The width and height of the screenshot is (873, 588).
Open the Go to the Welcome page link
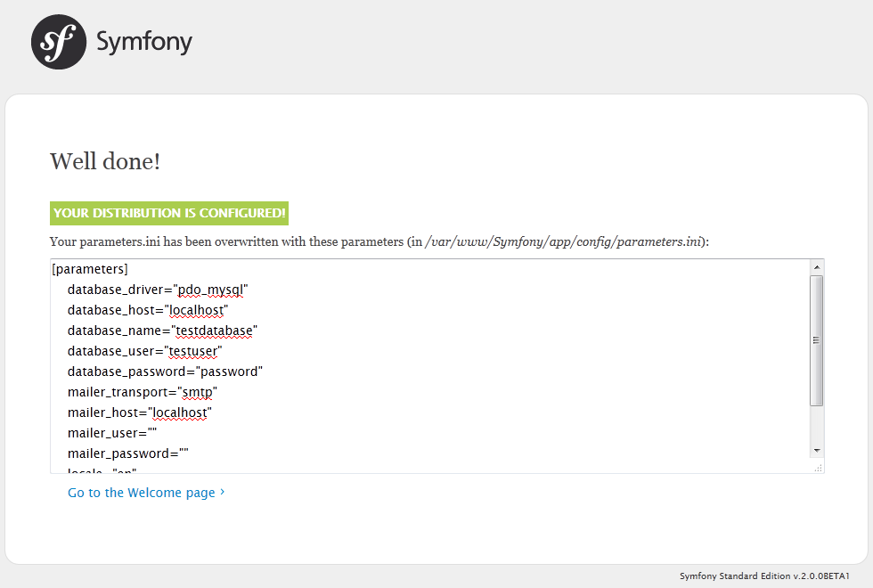[146, 493]
